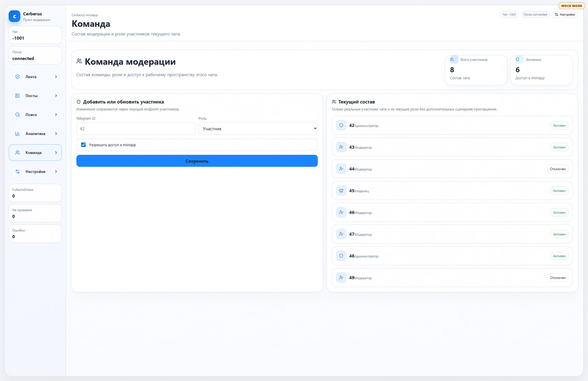588x381 pixels.
Task: Go to Посты in the sidebar
Action: coord(35,96)
